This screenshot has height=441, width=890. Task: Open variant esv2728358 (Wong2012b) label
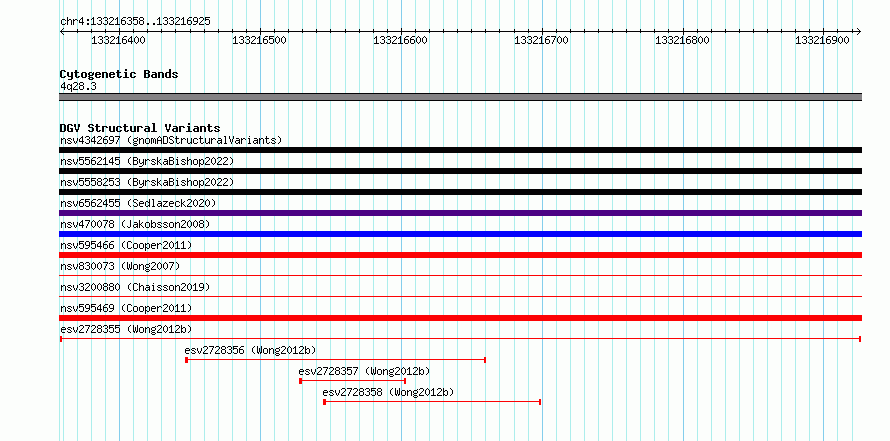click(388, 392)
